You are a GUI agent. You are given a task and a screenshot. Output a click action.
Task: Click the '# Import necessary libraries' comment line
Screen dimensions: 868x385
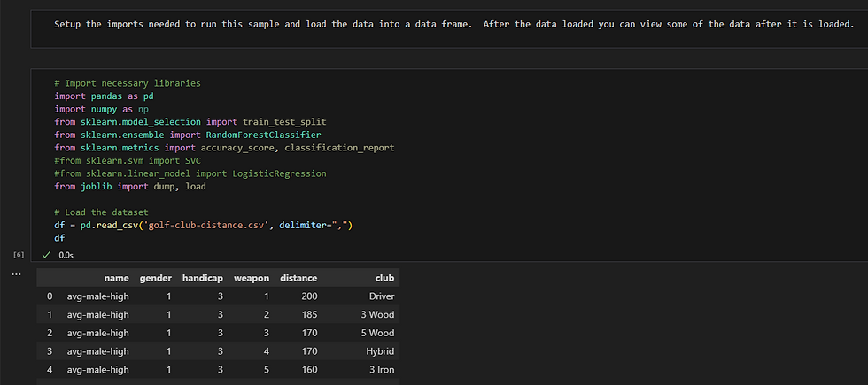tap(128, 83)
